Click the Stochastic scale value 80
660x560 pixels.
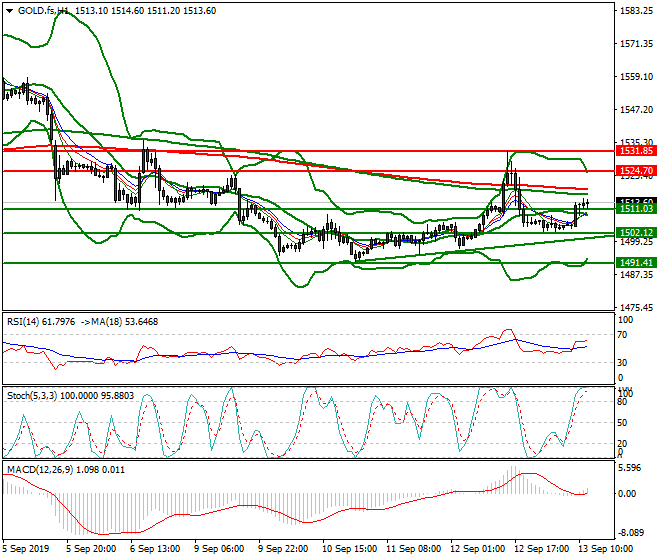pos(623,402)
